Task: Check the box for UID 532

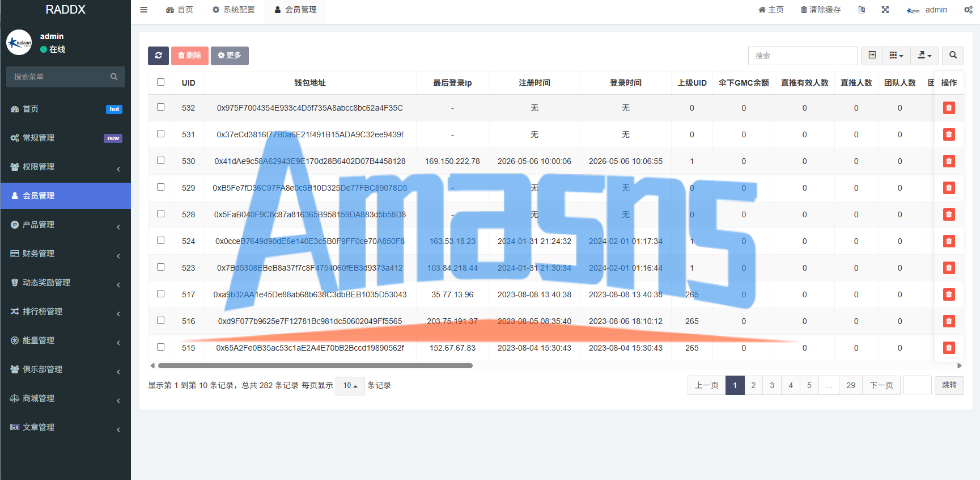Action: tap(161, 107)
